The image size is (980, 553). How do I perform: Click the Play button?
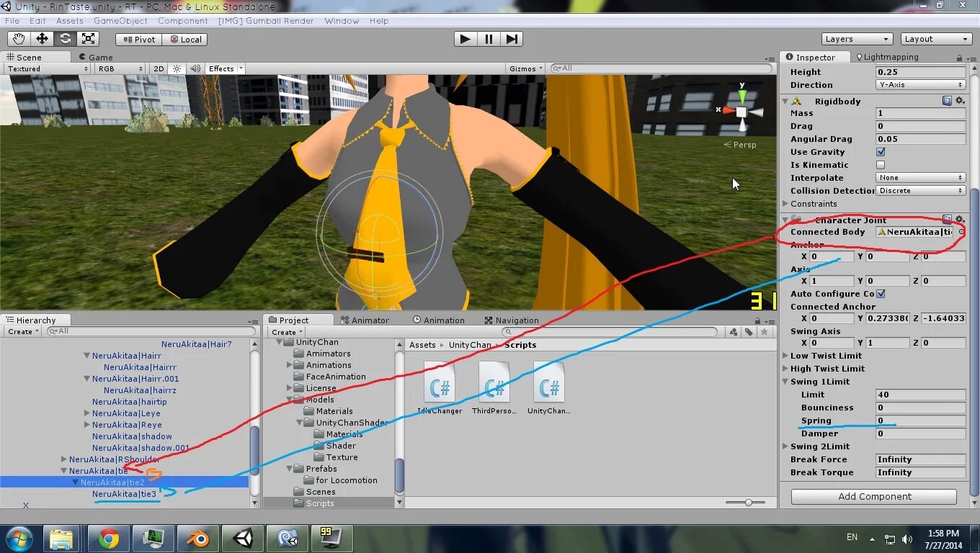pyautogui.click(x=465, y=39)
